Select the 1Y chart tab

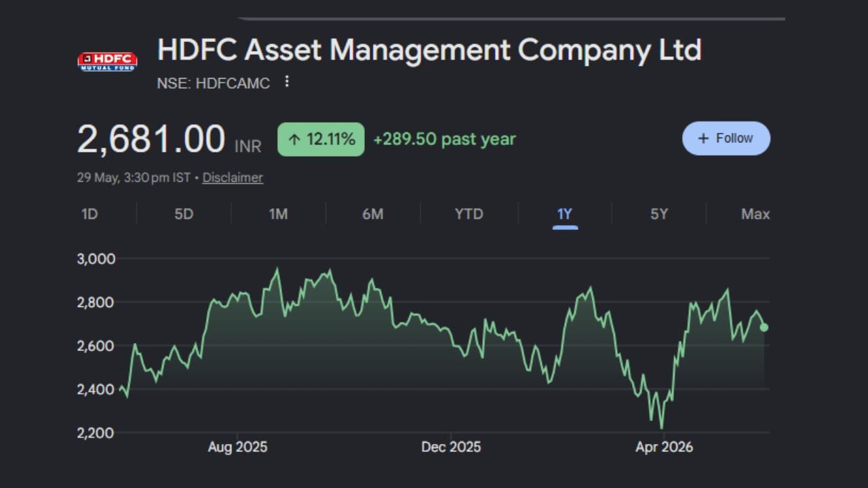[565, 215]
